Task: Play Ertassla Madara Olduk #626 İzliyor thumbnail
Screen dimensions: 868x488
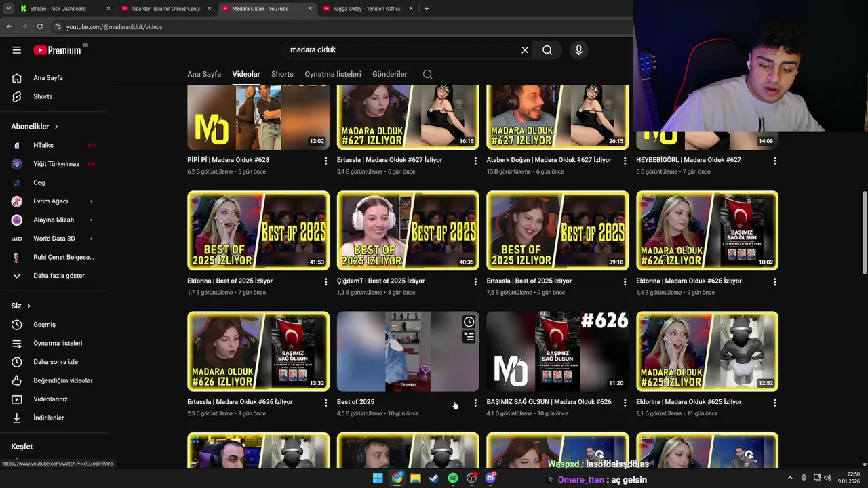Action: click(258, 351)
